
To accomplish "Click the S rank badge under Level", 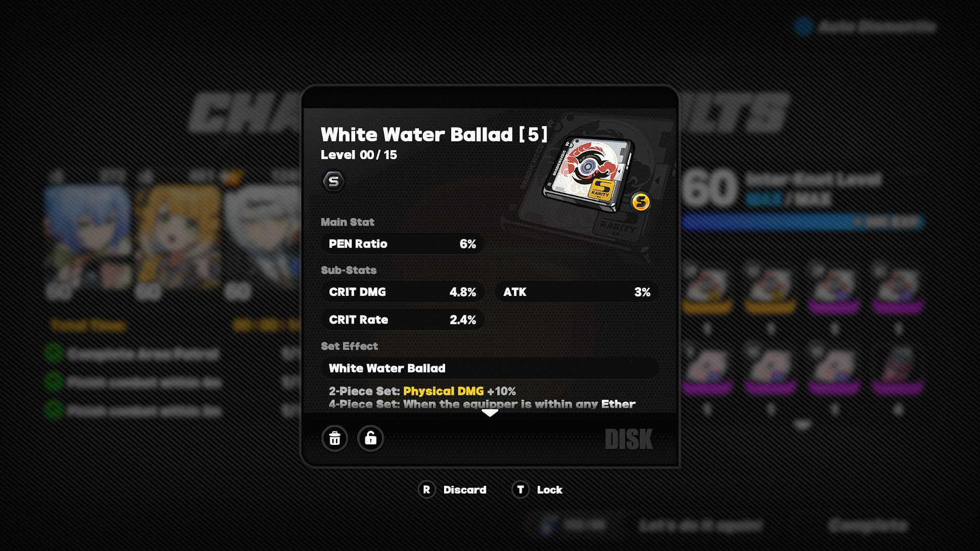I will 334,181.
